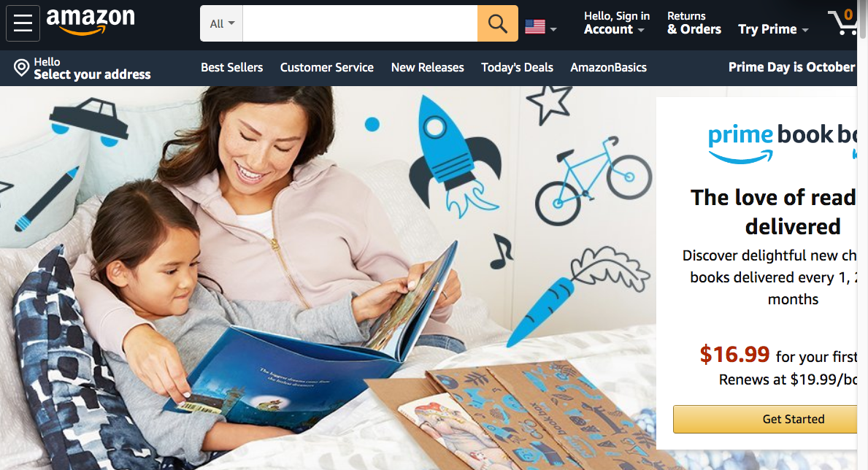Focus the search text field

click(360, 23)
